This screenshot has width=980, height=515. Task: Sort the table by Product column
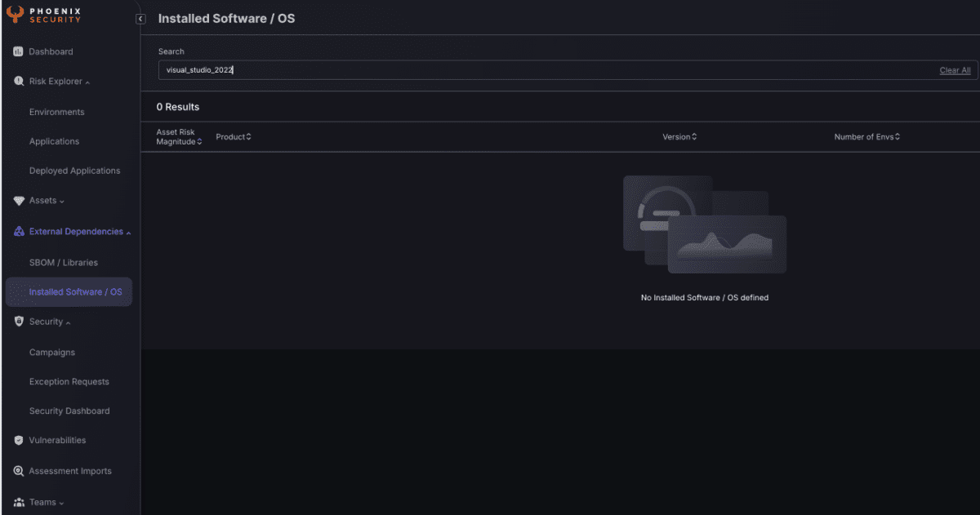point(234,137)
